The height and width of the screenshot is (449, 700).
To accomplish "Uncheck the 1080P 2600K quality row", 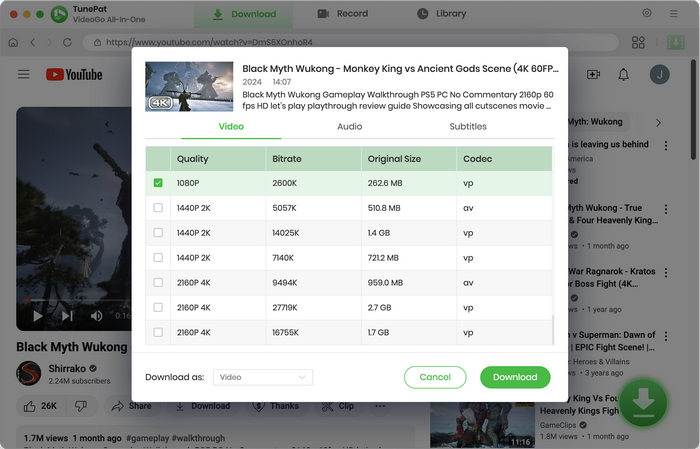I will point(158,183).
